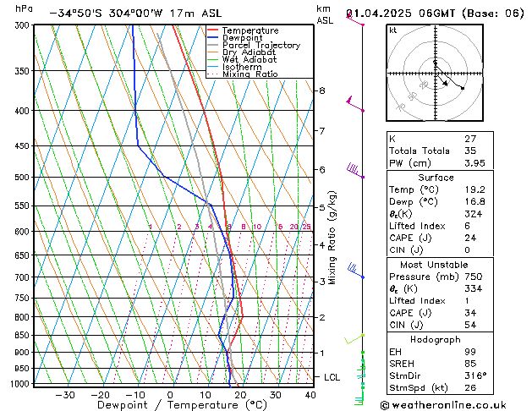Click the center of the hodograph circle
Image resolution: width=532 pixels, height=411 pixels.
coord(435,74)
